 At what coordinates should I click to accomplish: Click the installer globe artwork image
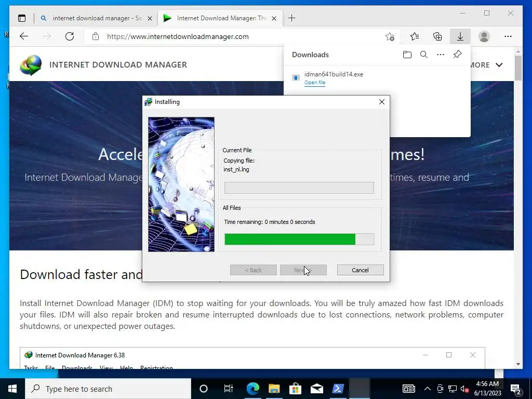(181, 184)
